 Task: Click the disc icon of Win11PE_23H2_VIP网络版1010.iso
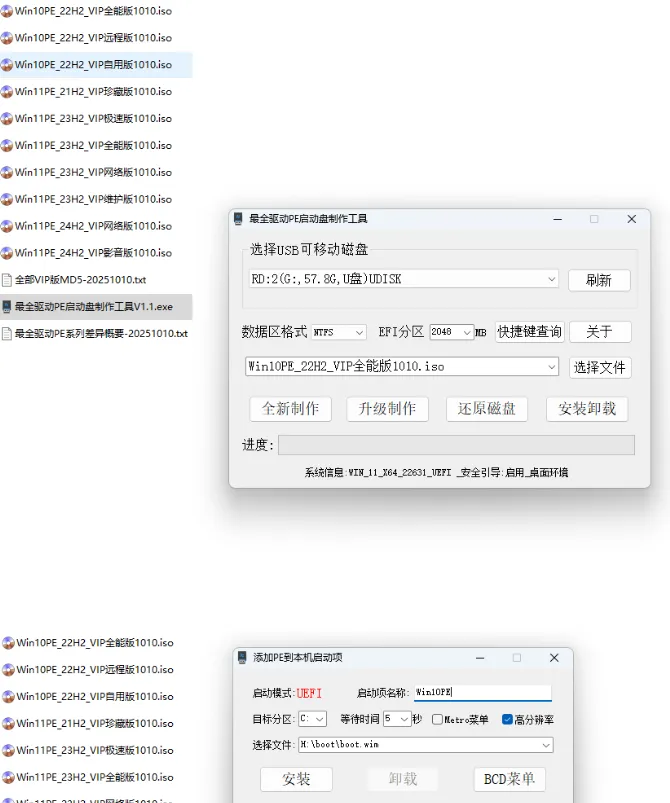point(7,172)
